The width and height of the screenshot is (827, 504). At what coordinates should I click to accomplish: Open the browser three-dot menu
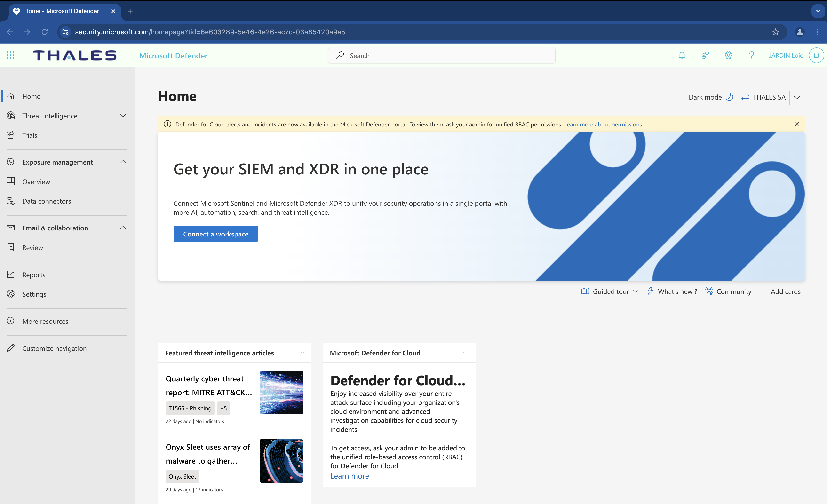[817, 32]
